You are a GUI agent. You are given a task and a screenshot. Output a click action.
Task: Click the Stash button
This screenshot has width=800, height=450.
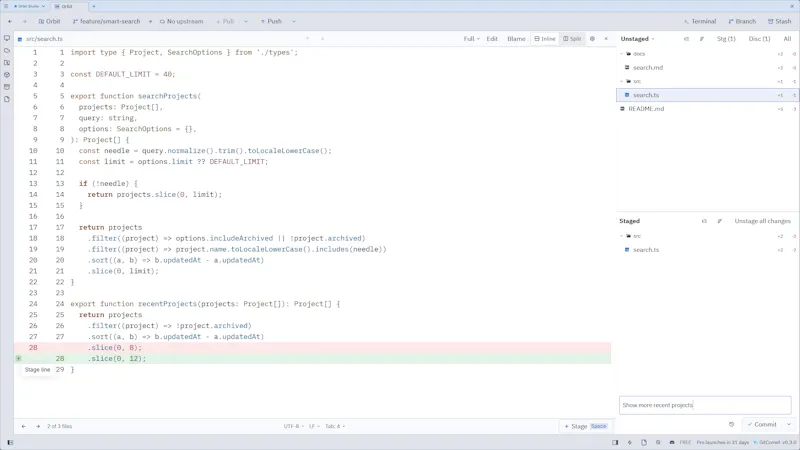[779, 21]
